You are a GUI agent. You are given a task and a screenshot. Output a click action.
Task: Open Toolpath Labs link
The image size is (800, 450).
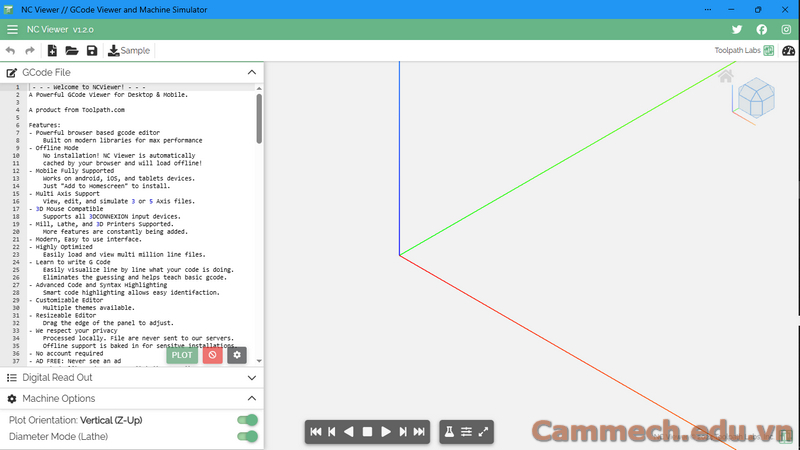coord(744,50)
